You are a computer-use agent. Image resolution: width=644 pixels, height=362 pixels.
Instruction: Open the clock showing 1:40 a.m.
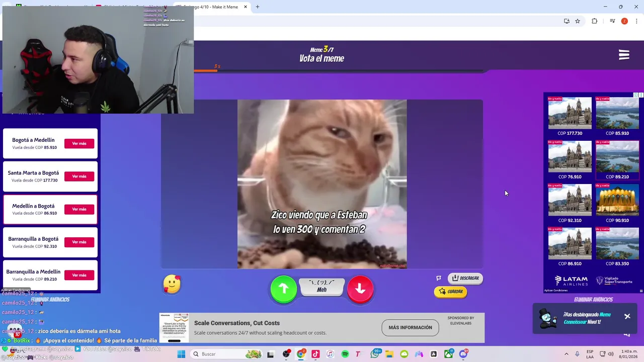click(x=629, y=354)
